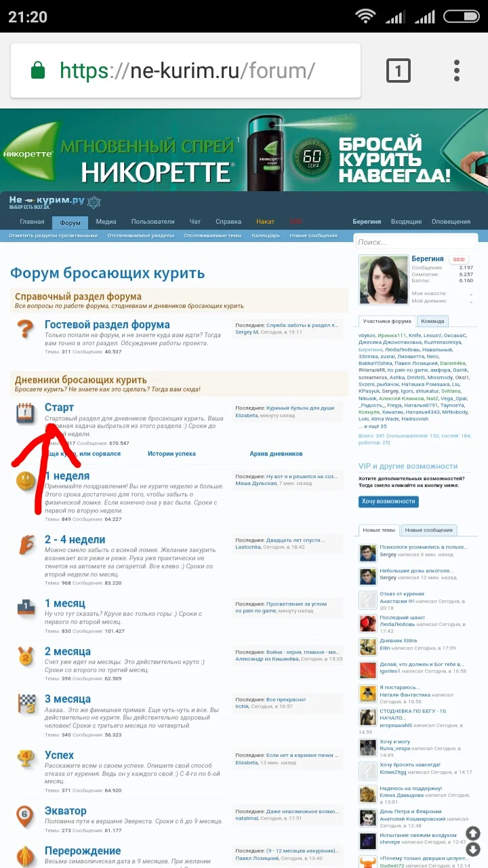
Task: Open the Пользователи menu item
Action: (x=152, y=222)
